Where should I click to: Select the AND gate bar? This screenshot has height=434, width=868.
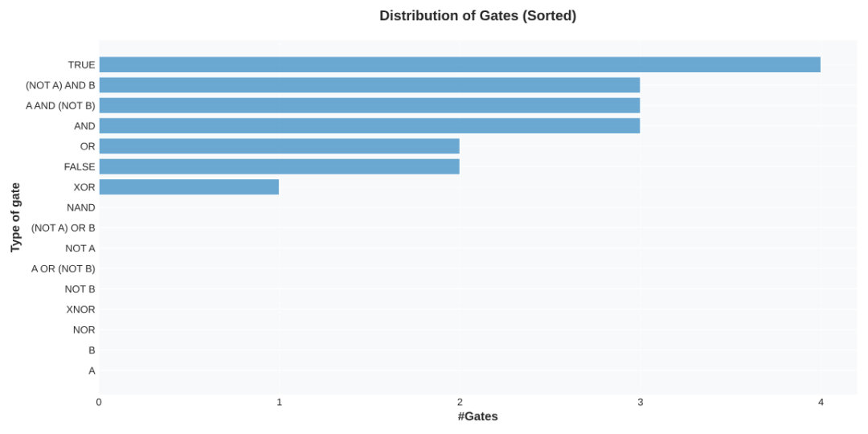(x=369, y=126)
